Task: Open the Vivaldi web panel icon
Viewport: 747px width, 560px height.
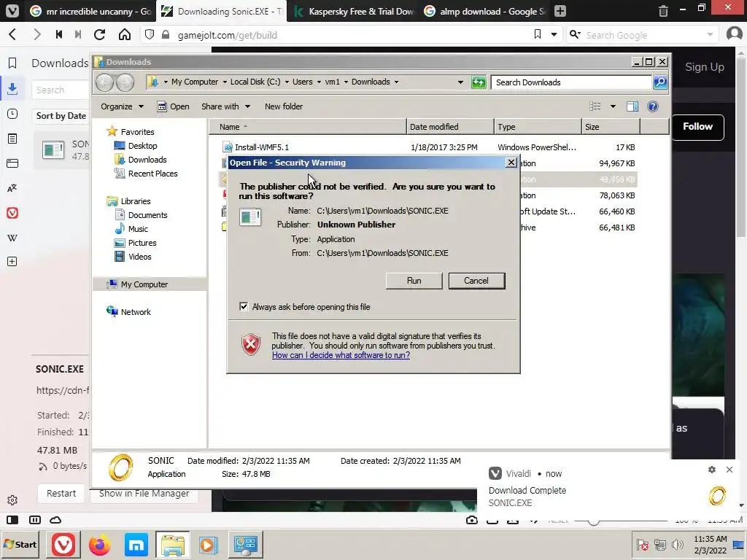Action: (x=12, y=213)
